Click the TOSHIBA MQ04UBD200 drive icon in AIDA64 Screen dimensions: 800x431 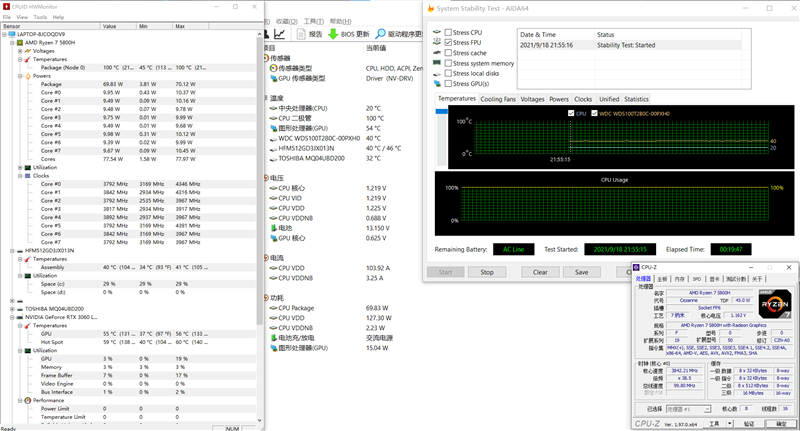[273, 159]
